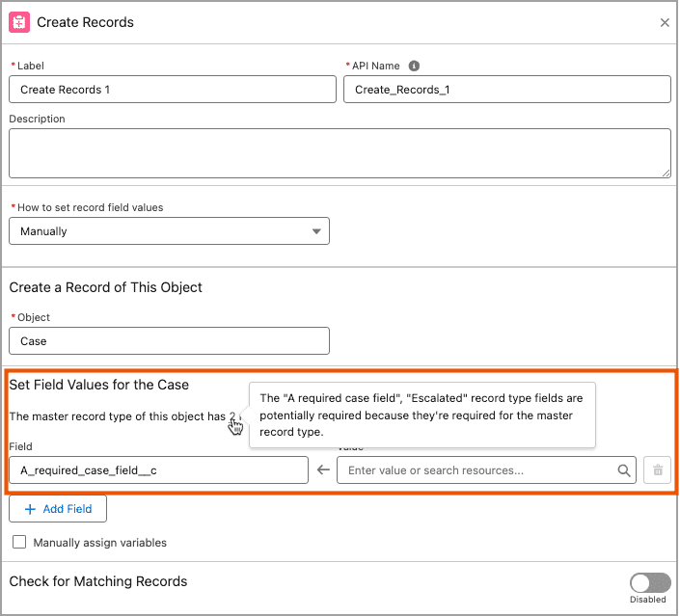The image size is (680, 616).
Task: Click the Description box resize handle
Action: click(x=666, y=173)
